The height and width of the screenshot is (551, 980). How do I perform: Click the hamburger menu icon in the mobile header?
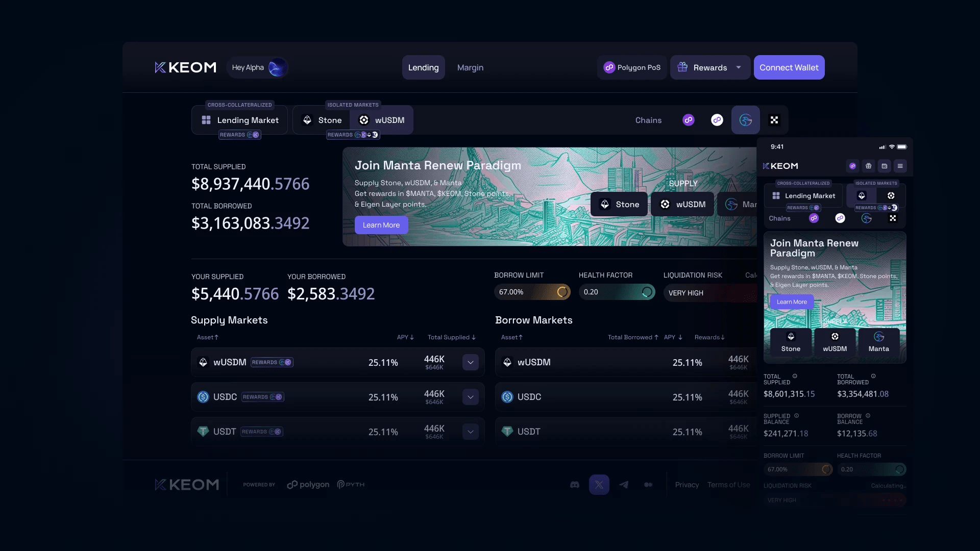[900, 166]
